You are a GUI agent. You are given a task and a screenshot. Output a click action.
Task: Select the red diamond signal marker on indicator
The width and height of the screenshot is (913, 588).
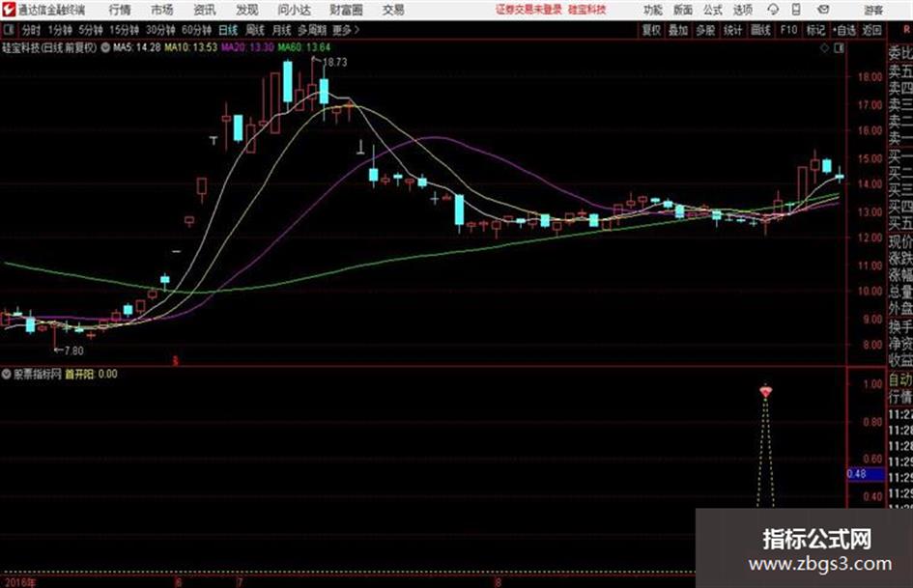point(766,391)
